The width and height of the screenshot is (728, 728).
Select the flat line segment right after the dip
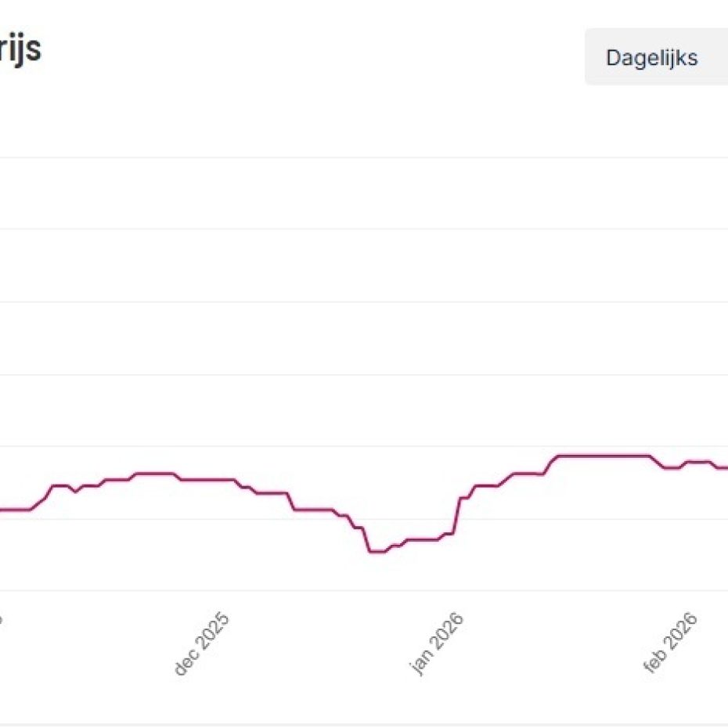(421, 539)
